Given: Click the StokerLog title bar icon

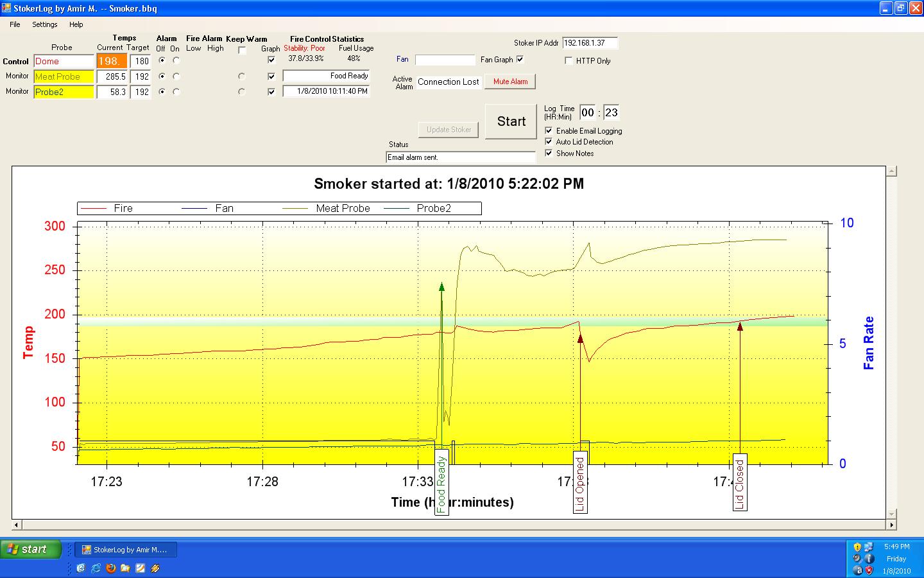Looking at the screenshot, I should (x=6, y=8).
